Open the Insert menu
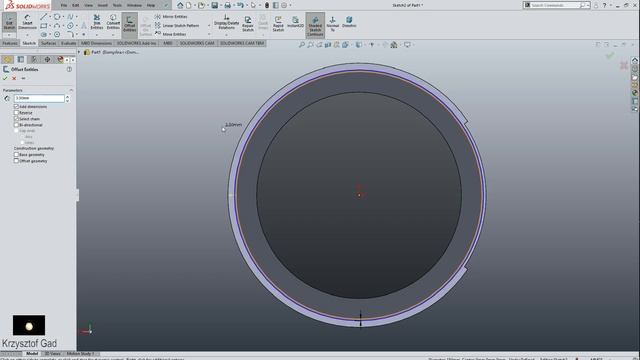Image resolution: width=640 pixels, height=360 pixels. pyautogui.click(x=102, y=5)
